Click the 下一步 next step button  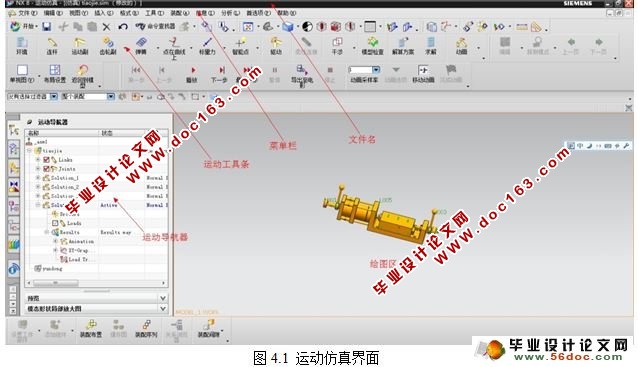click(219, 74)
